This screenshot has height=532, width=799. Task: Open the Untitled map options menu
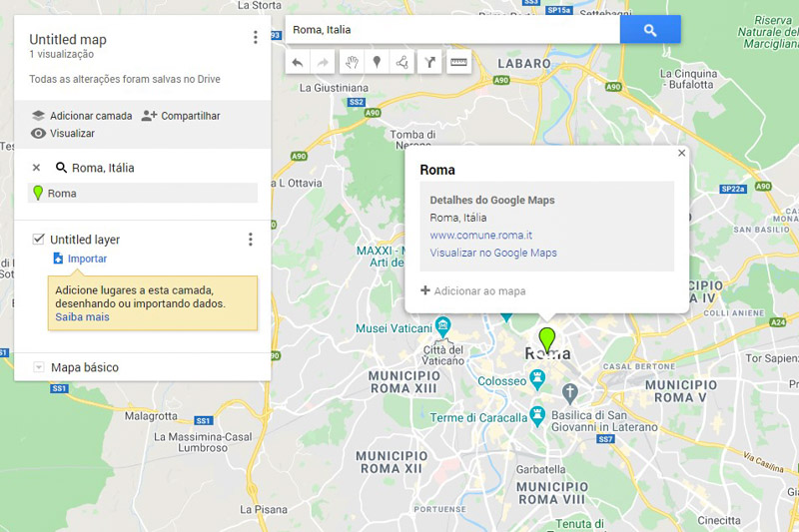tap(256, 37)
